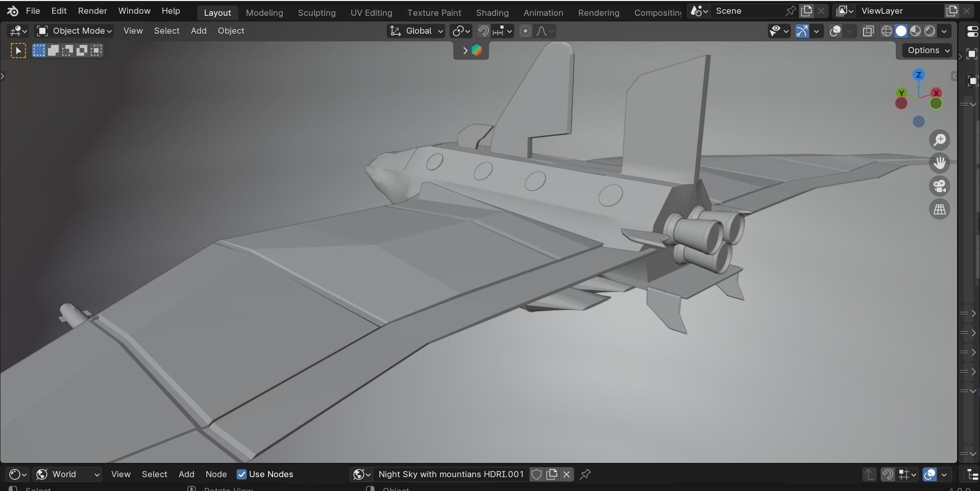
Task: Toggle the Use Nodes checkbox
Action: pos(241,474)
